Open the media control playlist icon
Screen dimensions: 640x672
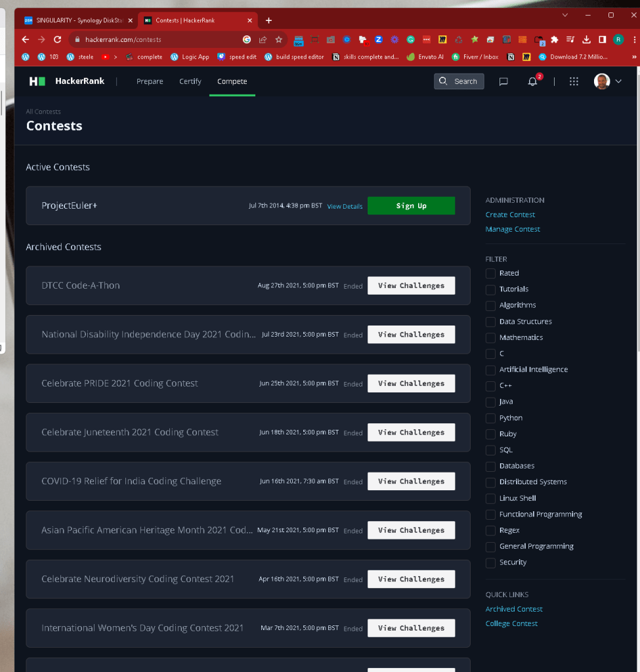570,39
